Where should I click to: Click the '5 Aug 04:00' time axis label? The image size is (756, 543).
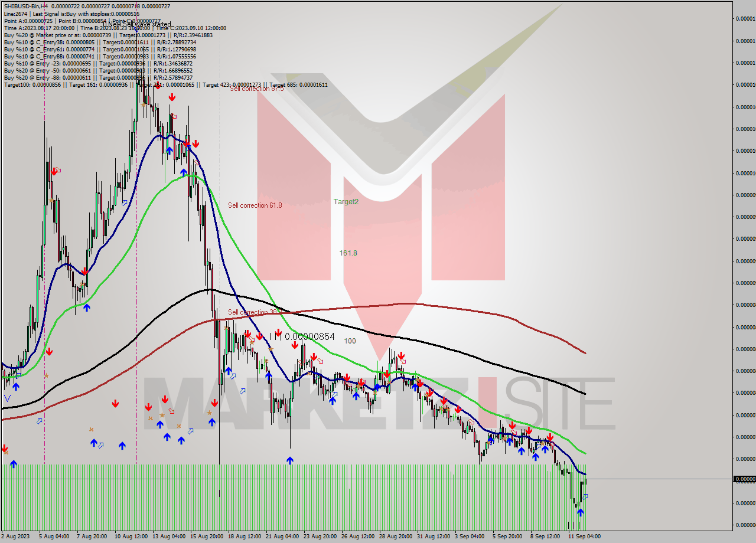(x=54, y=537)
